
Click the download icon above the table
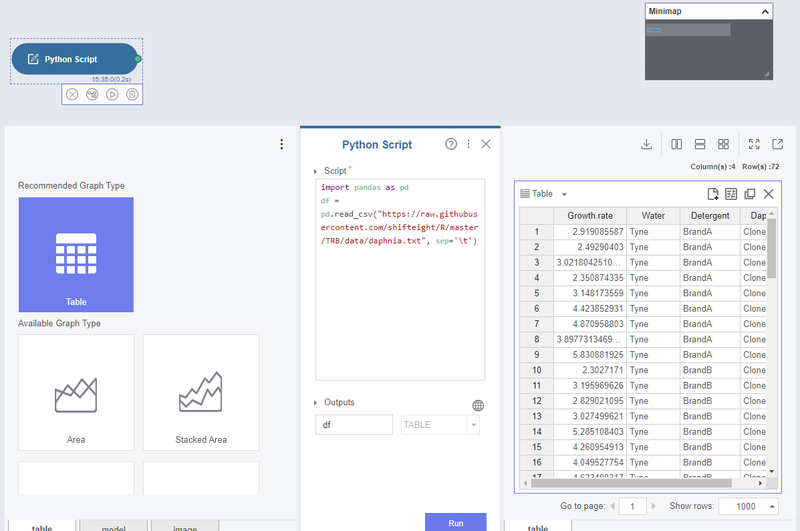pos(647,145)
